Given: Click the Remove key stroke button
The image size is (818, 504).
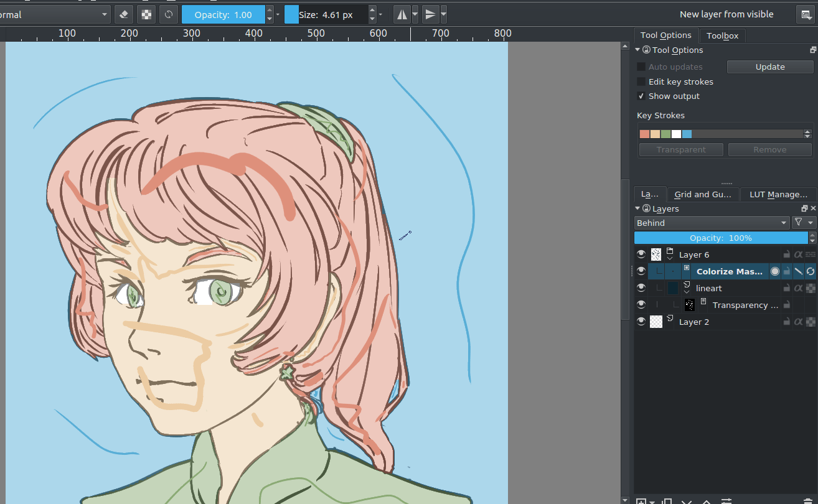Looking at the screenshot, I should 769,149.
